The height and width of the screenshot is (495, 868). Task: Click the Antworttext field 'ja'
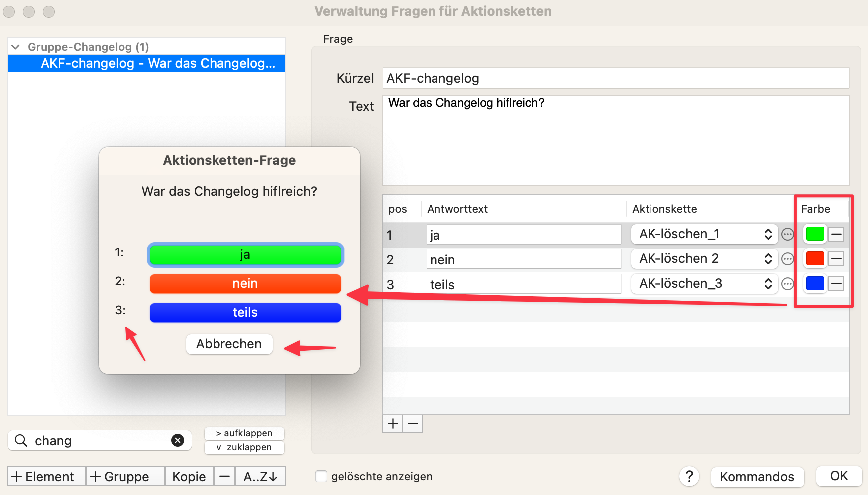[524, 235]
